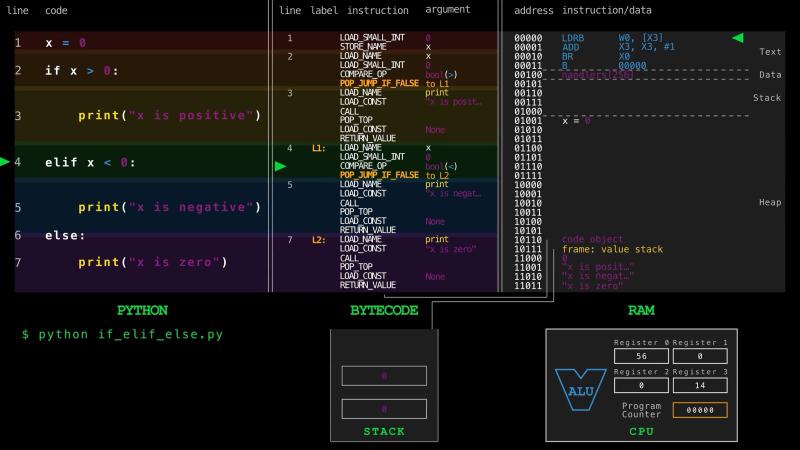Click the top slot of the bytecode STACK
Image resolution: width=800 pixels, height=450 pixels.
384,376
